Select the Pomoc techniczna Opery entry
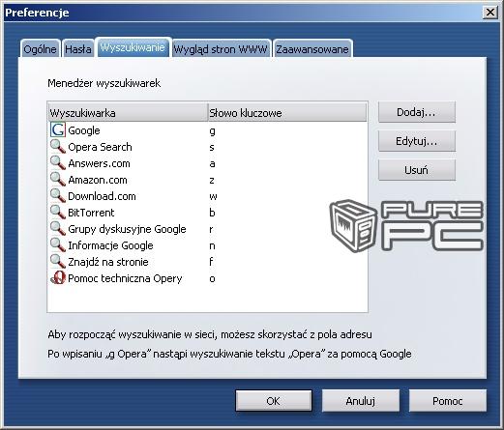Screen dimensions: 504x430 (x=125, y=278)
